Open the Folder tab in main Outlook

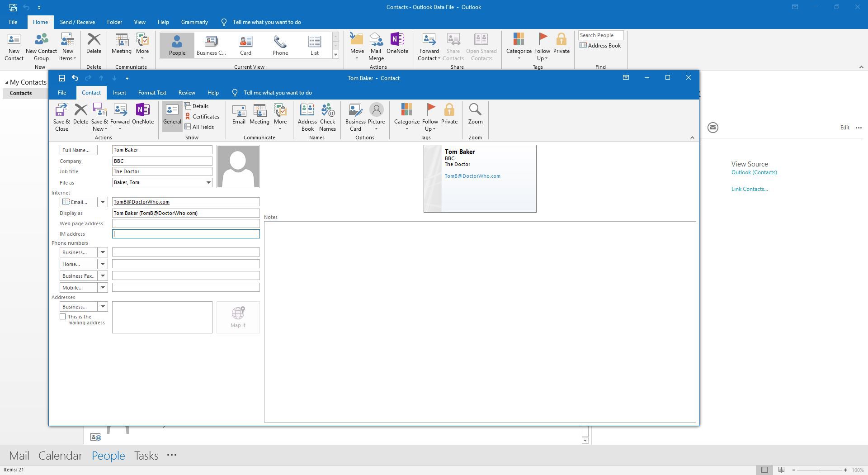[114, 22]
